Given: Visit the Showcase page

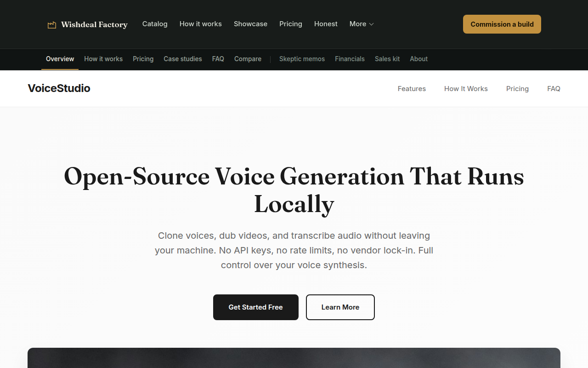Looking at the screenshot, I should (x=250, y=24).
